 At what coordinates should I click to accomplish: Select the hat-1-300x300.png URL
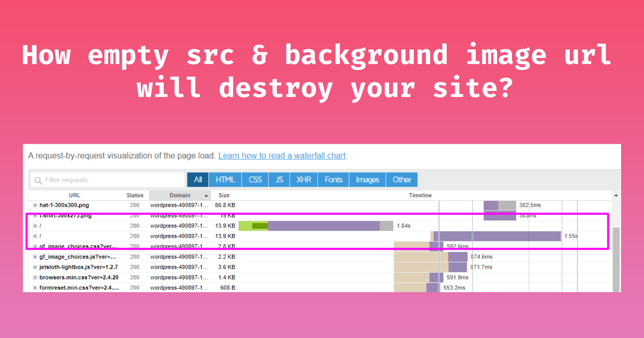64,205
